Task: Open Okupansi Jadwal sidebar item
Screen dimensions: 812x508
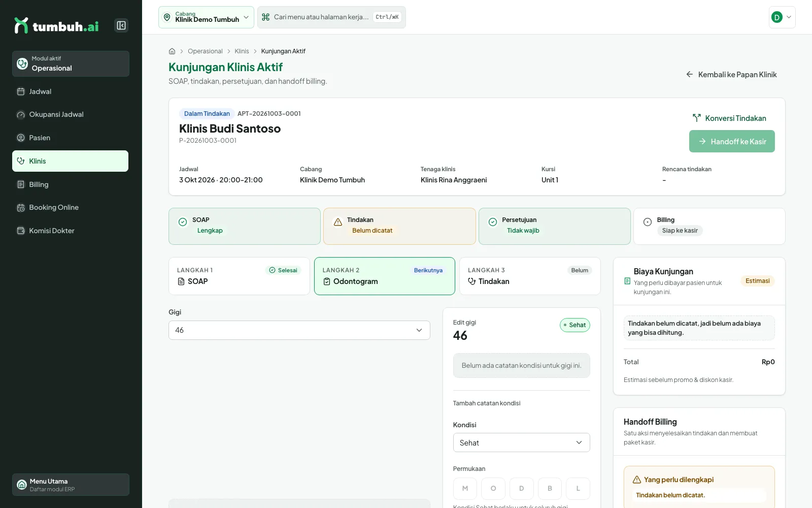Action: 71,115
